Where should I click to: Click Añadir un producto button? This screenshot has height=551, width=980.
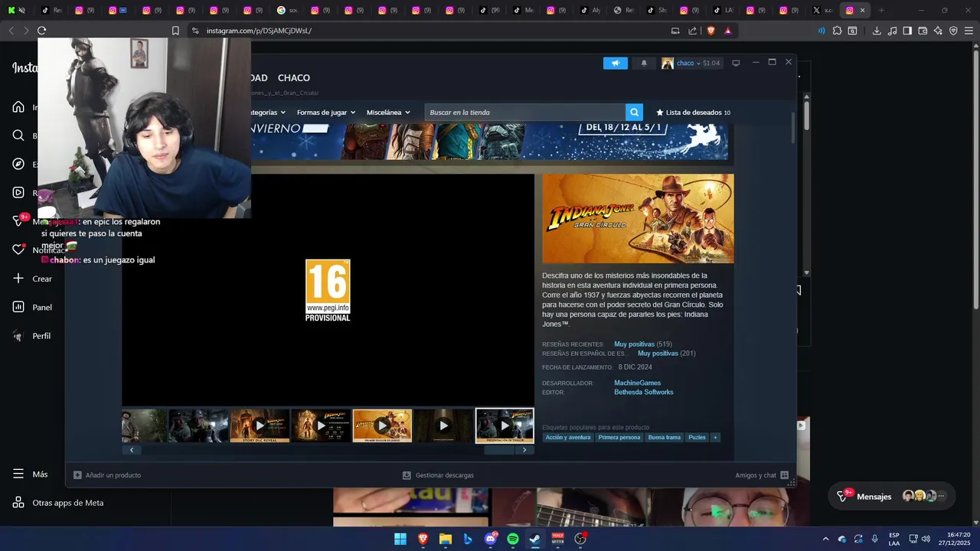coord(107,475)
